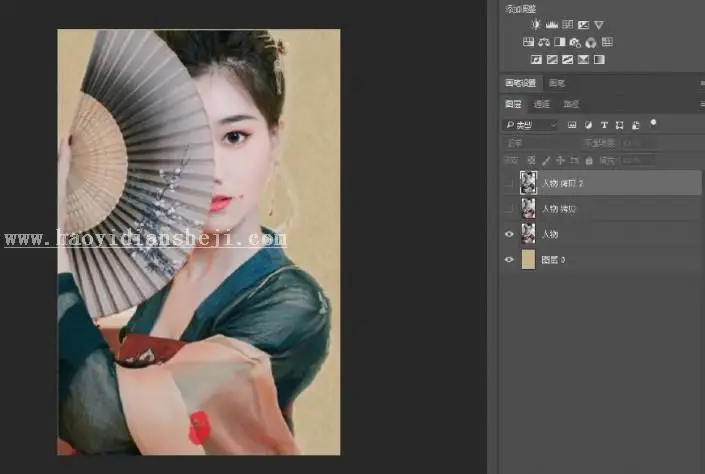This screenshot has height=474, width=705.
Task: Add a Curves adjustment layer
Action: [x=567, y=25]
